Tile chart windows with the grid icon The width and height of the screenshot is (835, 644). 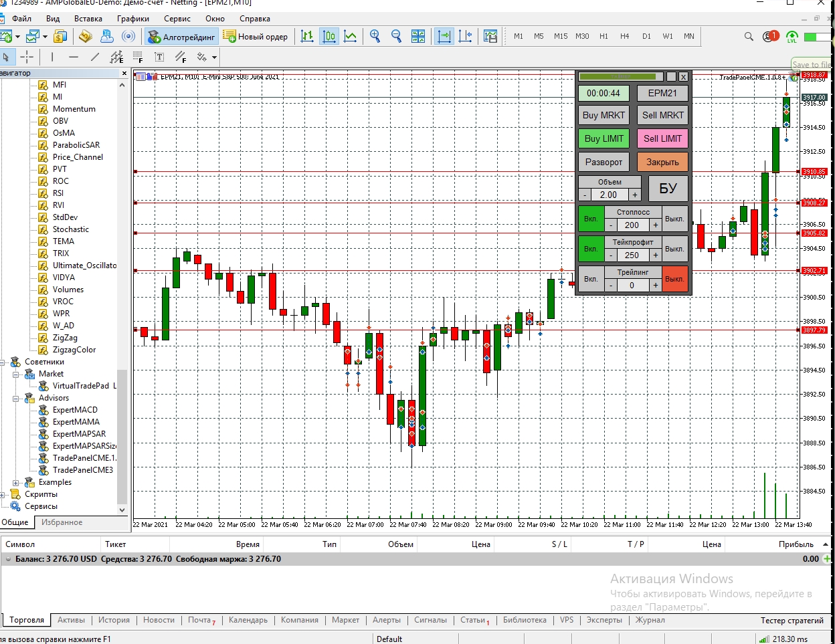[x=418, y=36]
